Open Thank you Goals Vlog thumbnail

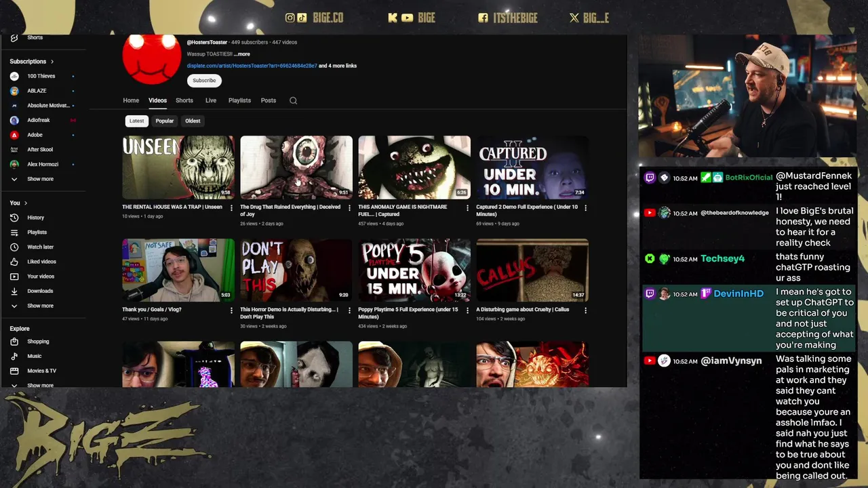coord(178,270)
